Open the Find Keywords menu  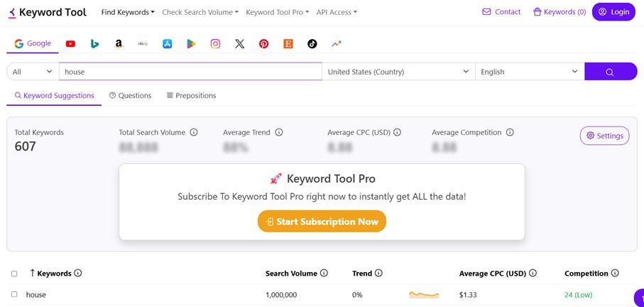128,12
